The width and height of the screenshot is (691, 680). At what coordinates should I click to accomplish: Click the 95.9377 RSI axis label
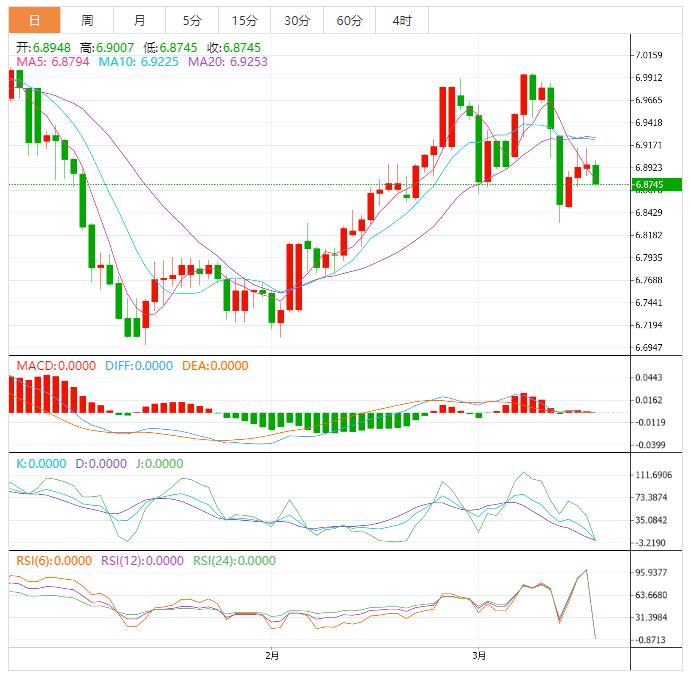coord(651,572)
